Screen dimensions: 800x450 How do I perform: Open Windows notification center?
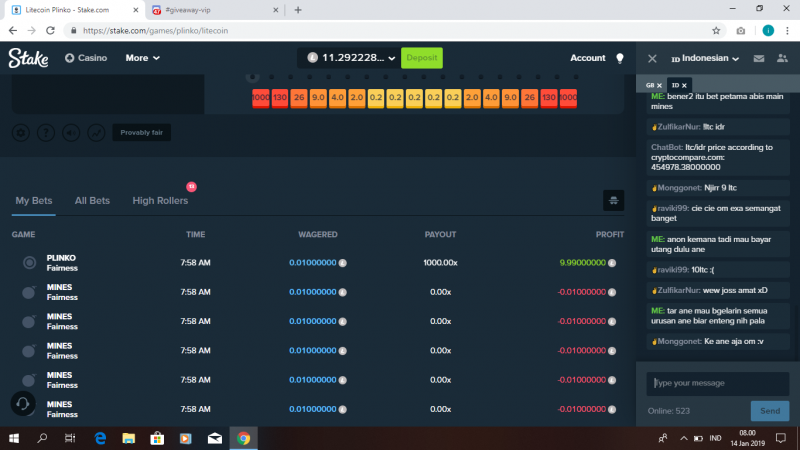(781, 438)
